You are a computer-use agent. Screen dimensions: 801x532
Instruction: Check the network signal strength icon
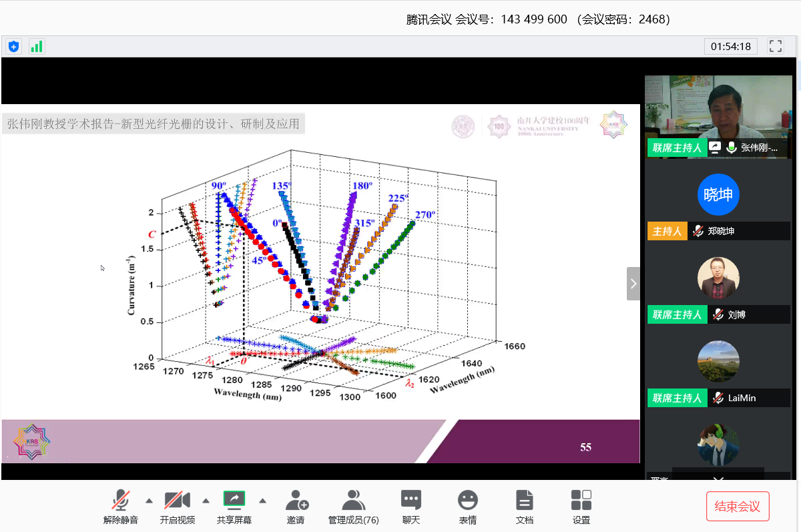[36, 47]
